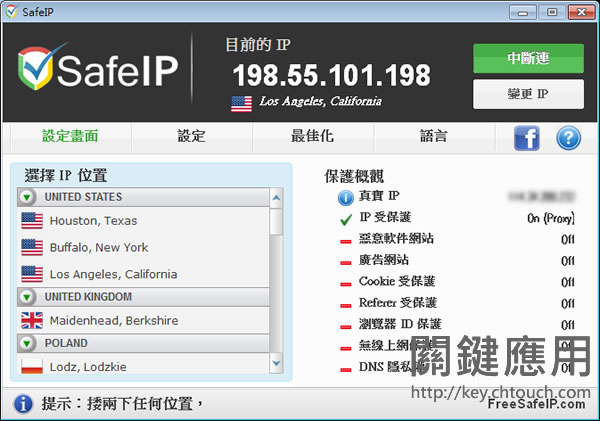Select Houston, Texas location
The image size is (600, 421).
[x=143, y=221]
